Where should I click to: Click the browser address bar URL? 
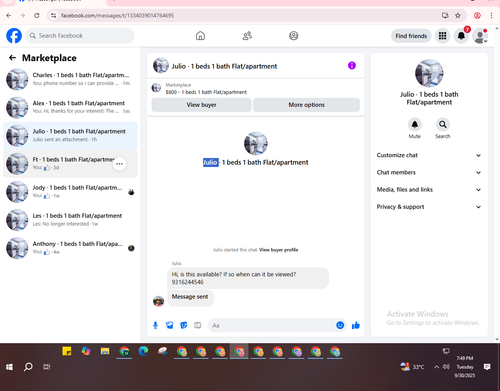[x=117, y=15]
